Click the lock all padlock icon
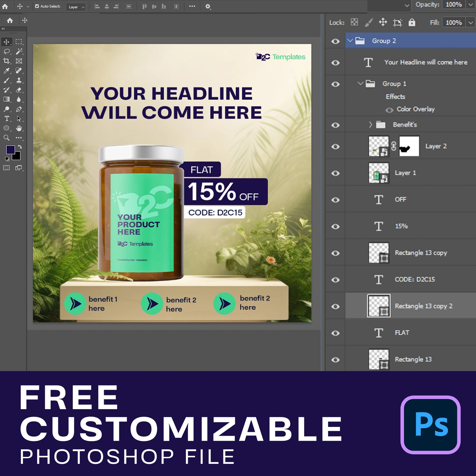This screenshot has height=476, width=476. tap(412, 22)
